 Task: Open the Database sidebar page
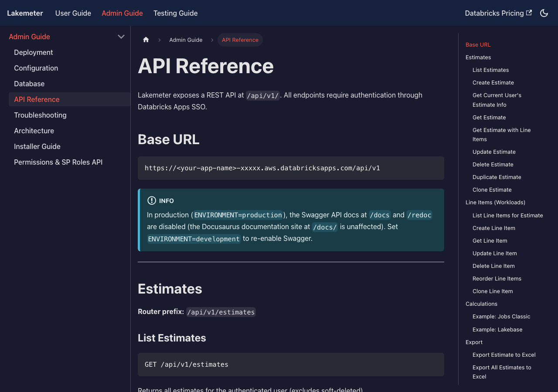point(29,84)
